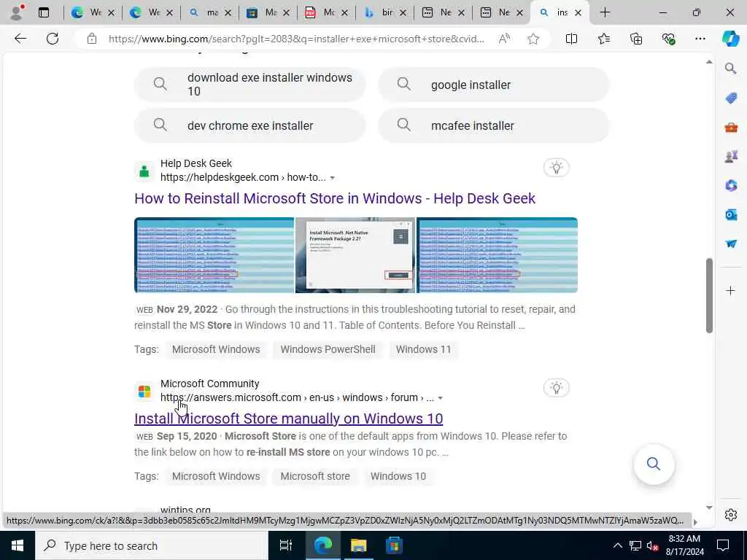Open the Windows Start menu
This screenshot has width=747, height=560.
click(18, 545)
